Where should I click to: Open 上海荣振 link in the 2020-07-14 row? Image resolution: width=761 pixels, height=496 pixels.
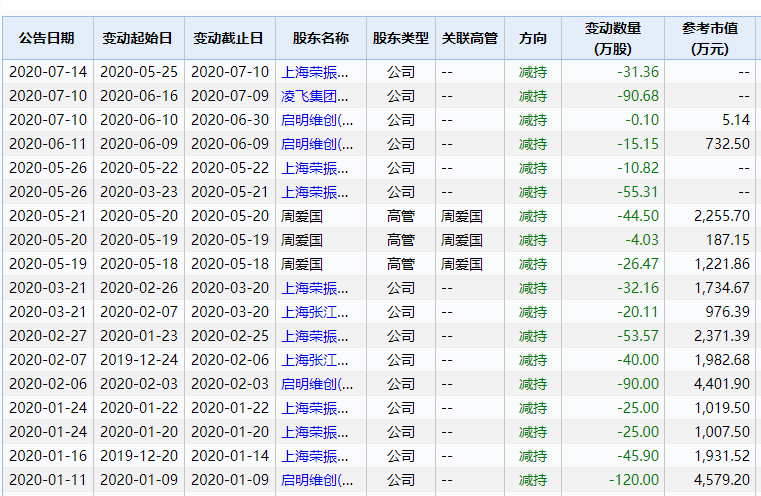315,72
